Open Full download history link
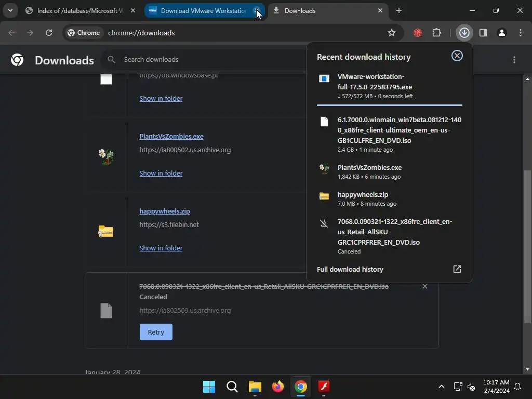 (350, 270)
